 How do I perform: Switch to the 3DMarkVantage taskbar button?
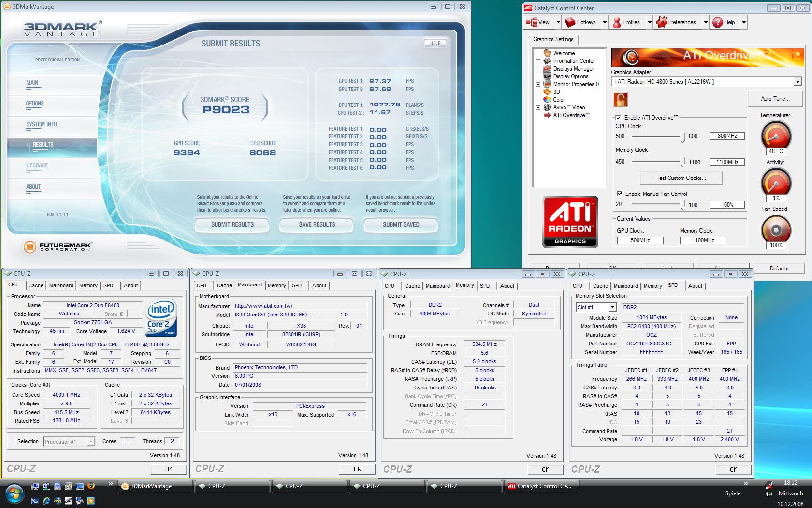pyautogui.click(x=155, y=486)
